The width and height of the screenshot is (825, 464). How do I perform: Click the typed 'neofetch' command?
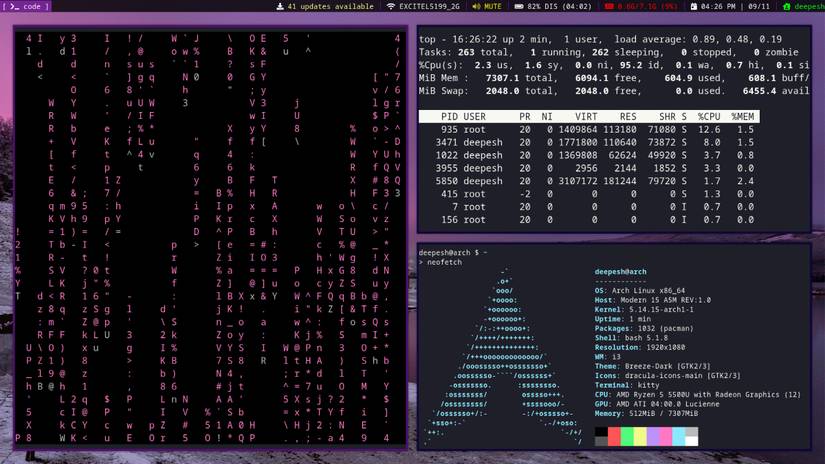click(445, 262)
